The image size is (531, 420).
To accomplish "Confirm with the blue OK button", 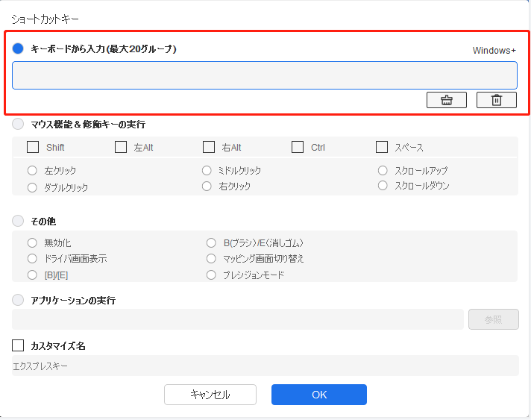I will coord(318,395).
